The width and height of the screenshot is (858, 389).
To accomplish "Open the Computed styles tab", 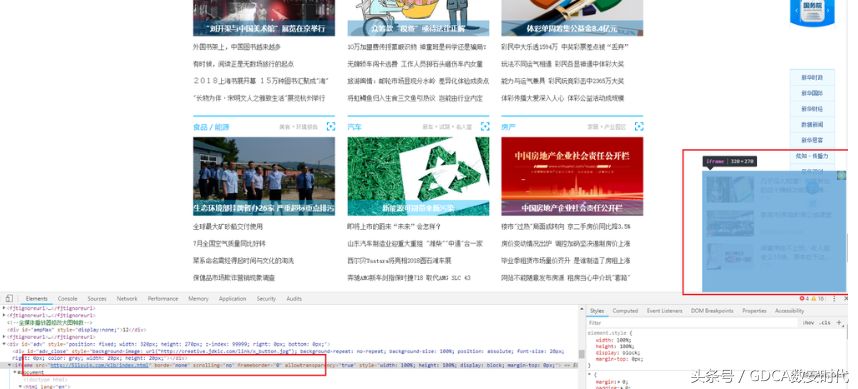I will pyautogui.click(x=625, y=311).
